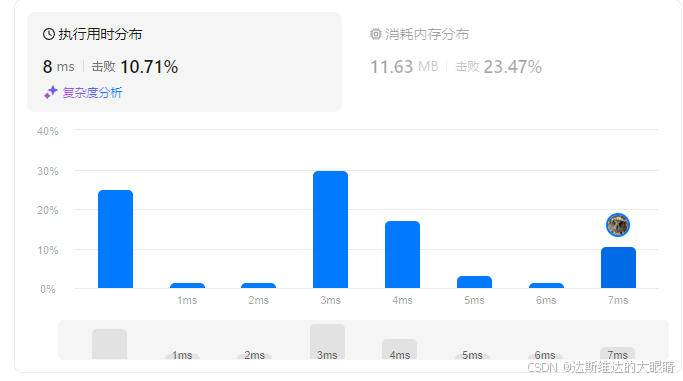Click the 5ms x-axis label under main chart
The height and width of the screenshot is (381, 683).
tap(474, 300)
